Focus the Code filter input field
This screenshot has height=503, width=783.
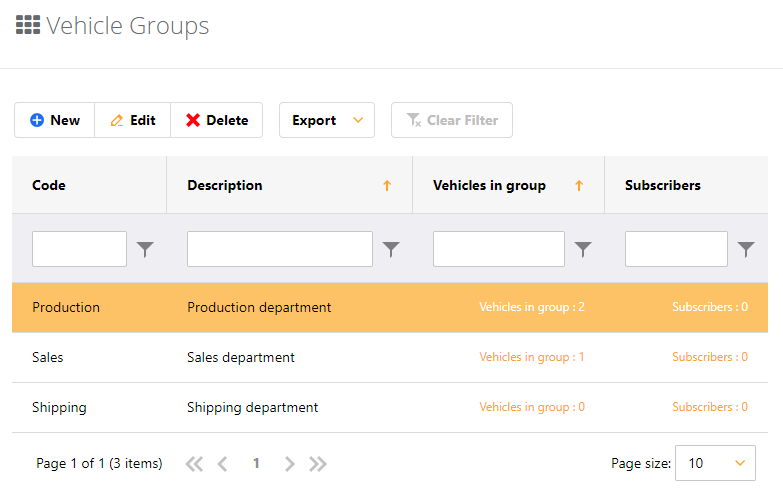pos(79,249)
